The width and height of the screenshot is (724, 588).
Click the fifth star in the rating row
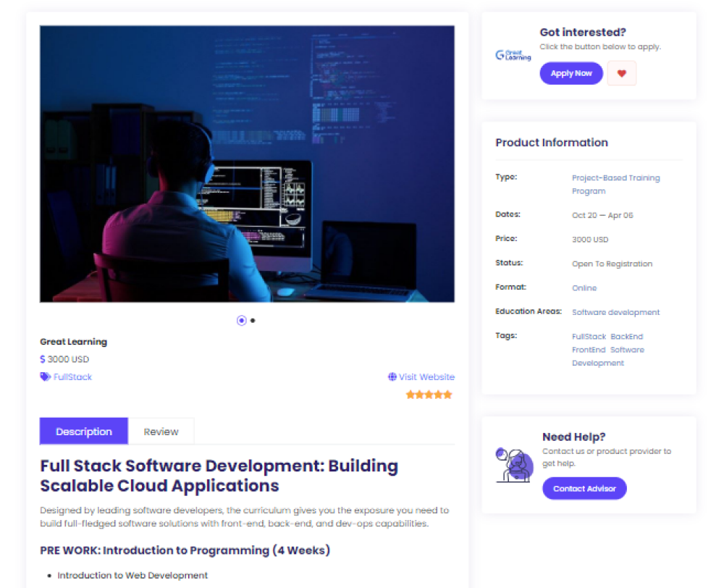click(x=447, y=395)
